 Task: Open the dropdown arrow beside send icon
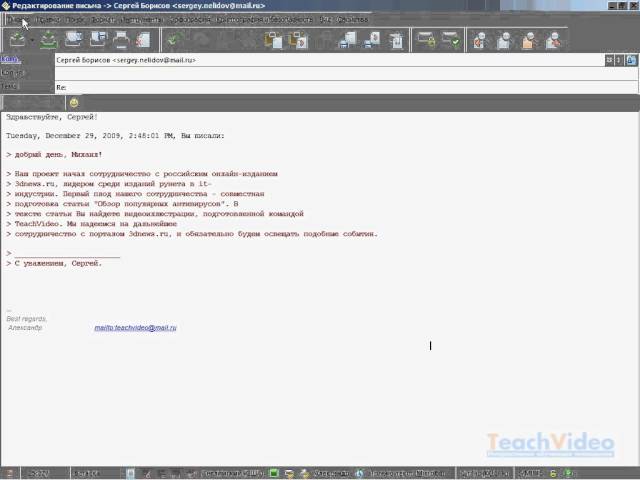(x=32, y=40)
